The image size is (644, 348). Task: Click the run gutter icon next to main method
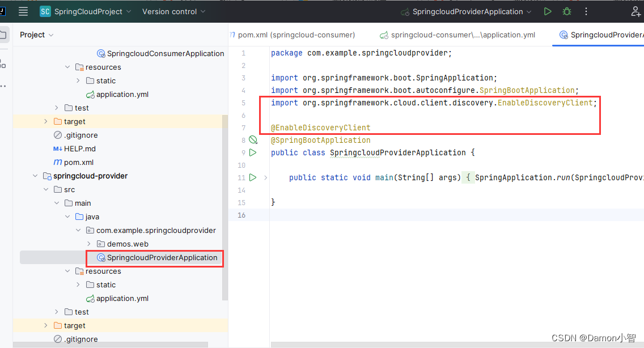coord(253,177)
